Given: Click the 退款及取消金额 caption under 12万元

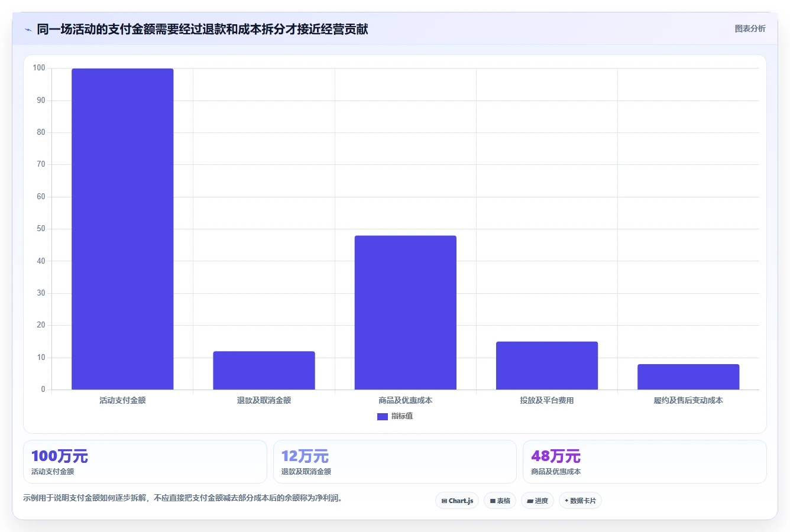Looking at the screenshot, I should [x=306, y=472].
